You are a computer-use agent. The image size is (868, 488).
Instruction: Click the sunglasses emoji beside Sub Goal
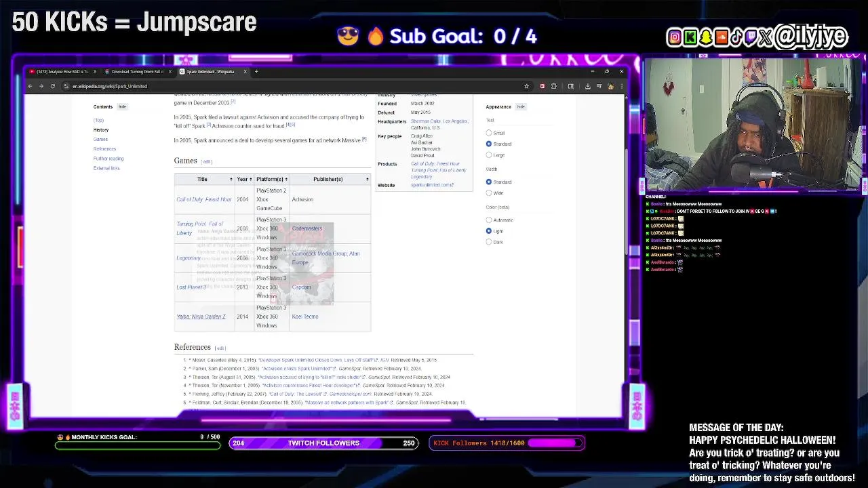coord(347,36)
